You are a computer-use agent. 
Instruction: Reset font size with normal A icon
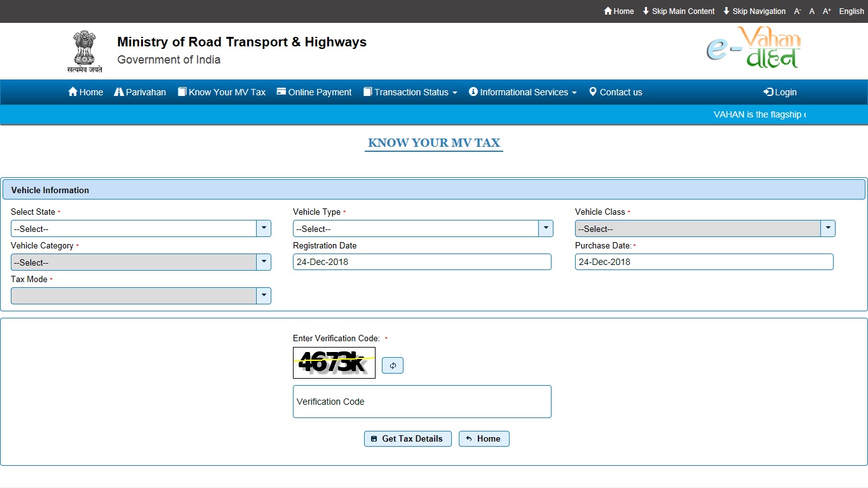tap(811, 11)
